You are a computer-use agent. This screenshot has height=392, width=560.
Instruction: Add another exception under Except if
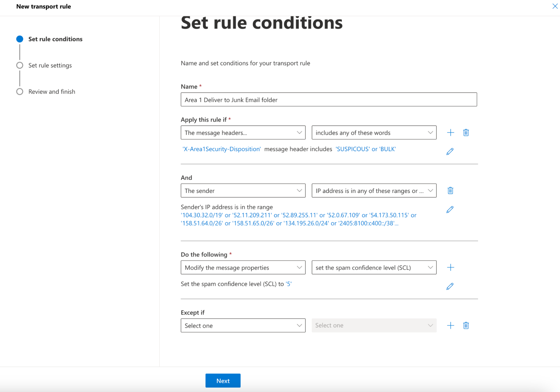(x=450, y=325)
